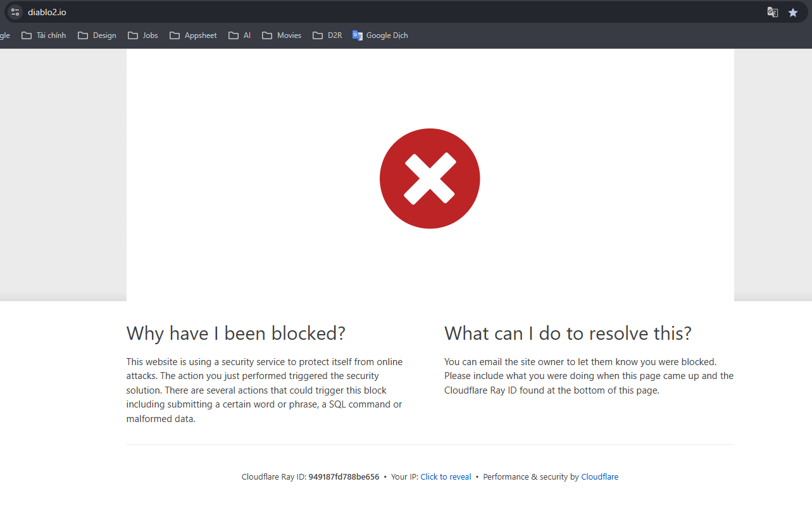Click the Cloudflare Ray ID value
This screenshot has width=812, height=510.
coord(344,477)
